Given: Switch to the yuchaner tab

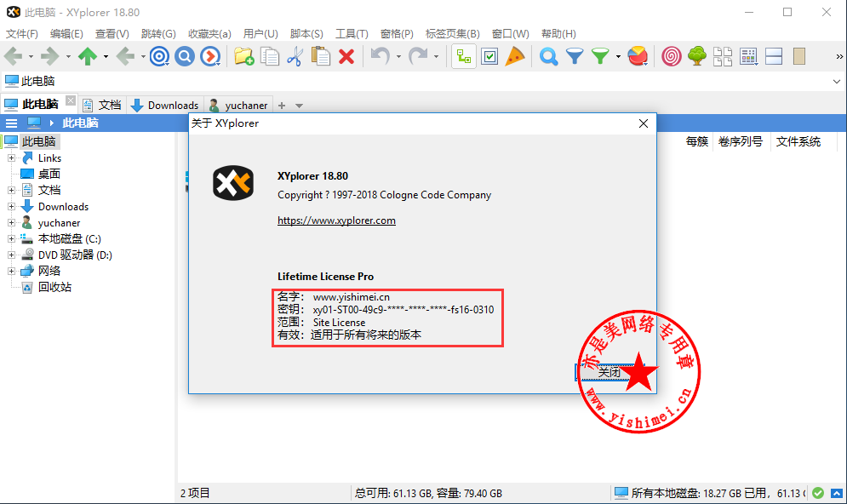Looking at the screenshot, I should 238,105.
